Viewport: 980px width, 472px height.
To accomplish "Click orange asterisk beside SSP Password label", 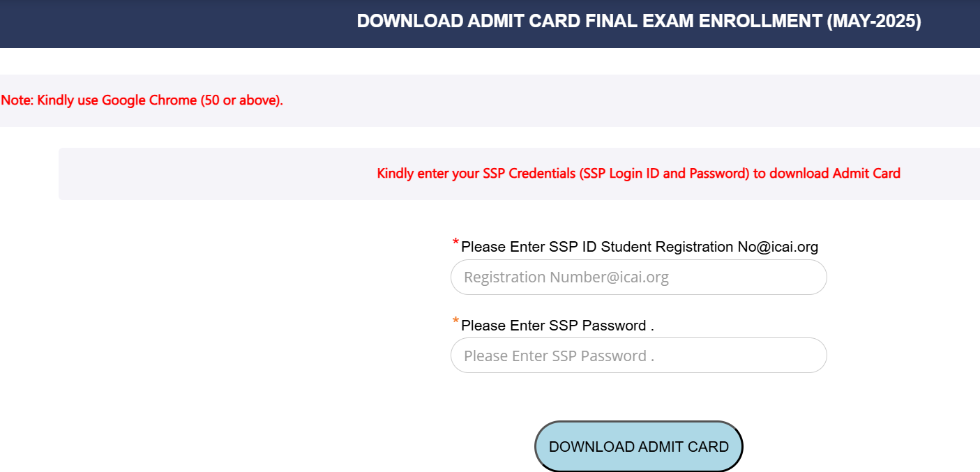I will 455,321.
